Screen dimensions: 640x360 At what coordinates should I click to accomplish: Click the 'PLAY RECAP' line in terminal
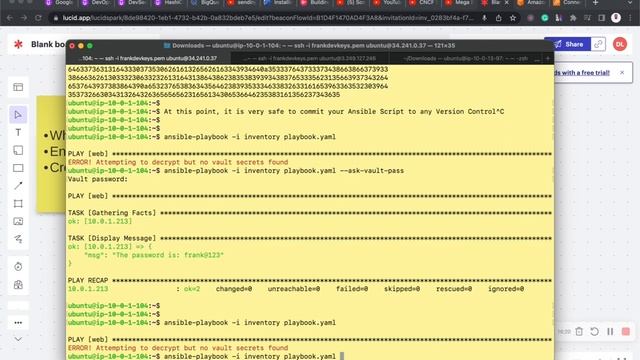coord(309,280)
